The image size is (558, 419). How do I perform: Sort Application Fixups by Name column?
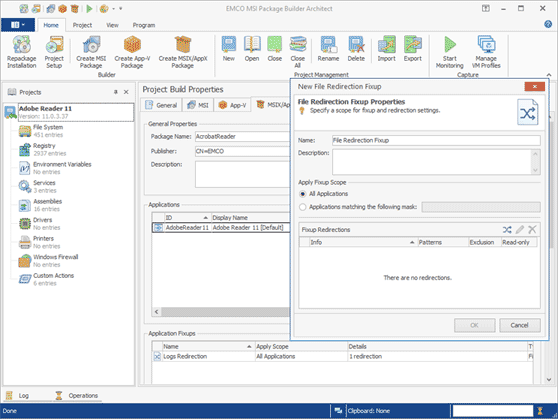click(x=208, y=346)
